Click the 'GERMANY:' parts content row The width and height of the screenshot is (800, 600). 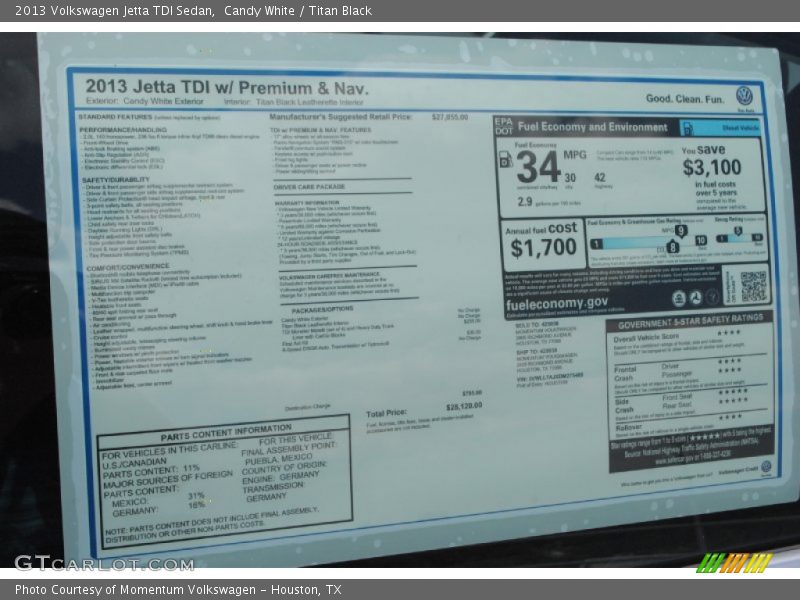coord(159,509)
